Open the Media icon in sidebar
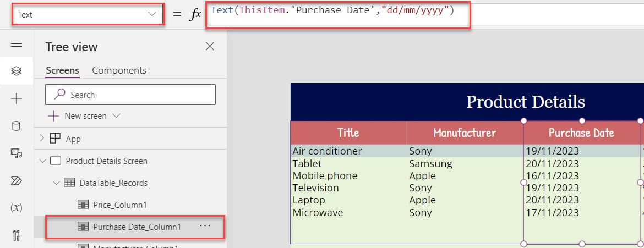The image size is (644, 248). click(x=17, y=153)
